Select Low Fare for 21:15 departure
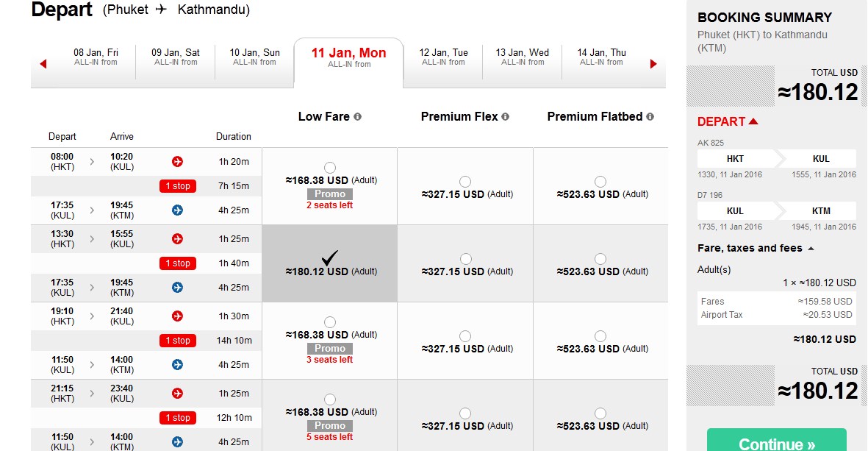 tap(330, 399)
